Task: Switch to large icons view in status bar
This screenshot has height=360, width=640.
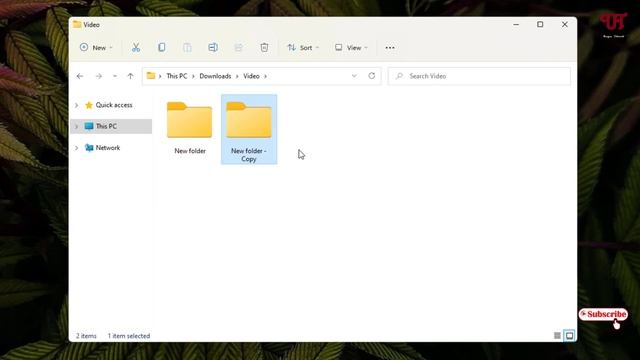Action: (x=569, y=336)
